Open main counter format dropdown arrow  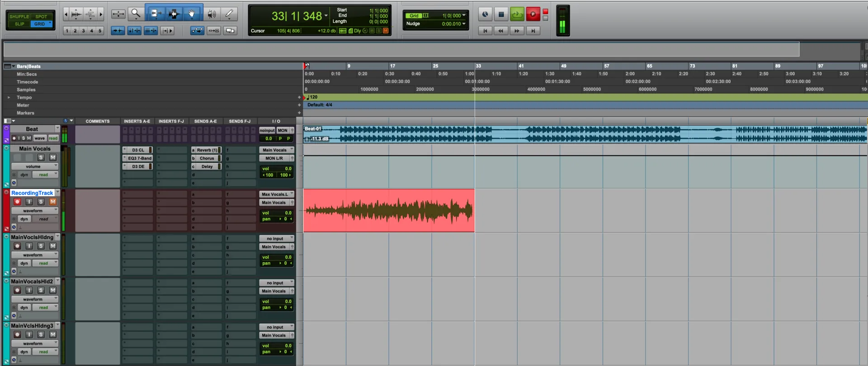point(326,16)
